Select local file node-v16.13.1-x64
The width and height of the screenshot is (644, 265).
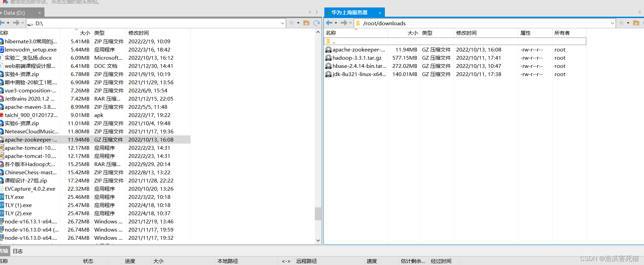click(31, 222)
